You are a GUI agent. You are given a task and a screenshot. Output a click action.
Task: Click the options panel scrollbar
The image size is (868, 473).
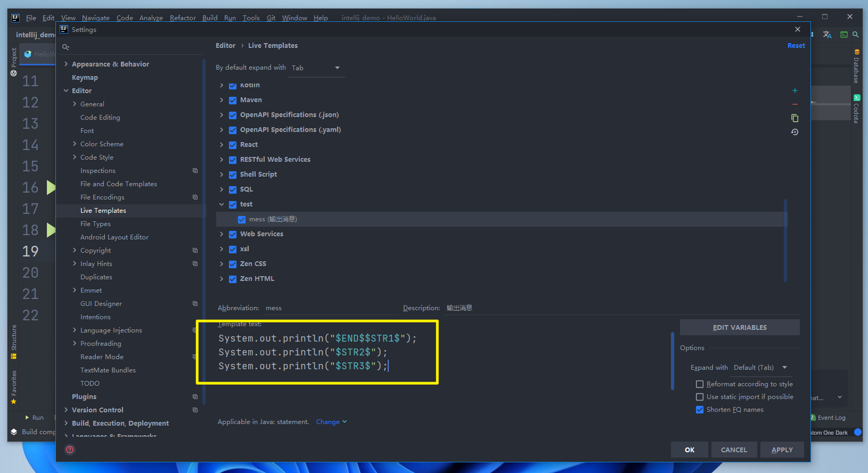pos(673,361)
